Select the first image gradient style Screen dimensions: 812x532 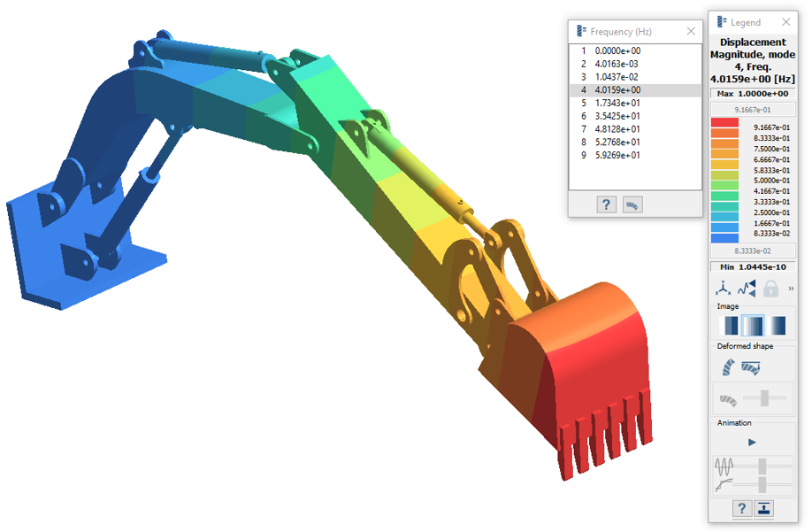[729, 326]
